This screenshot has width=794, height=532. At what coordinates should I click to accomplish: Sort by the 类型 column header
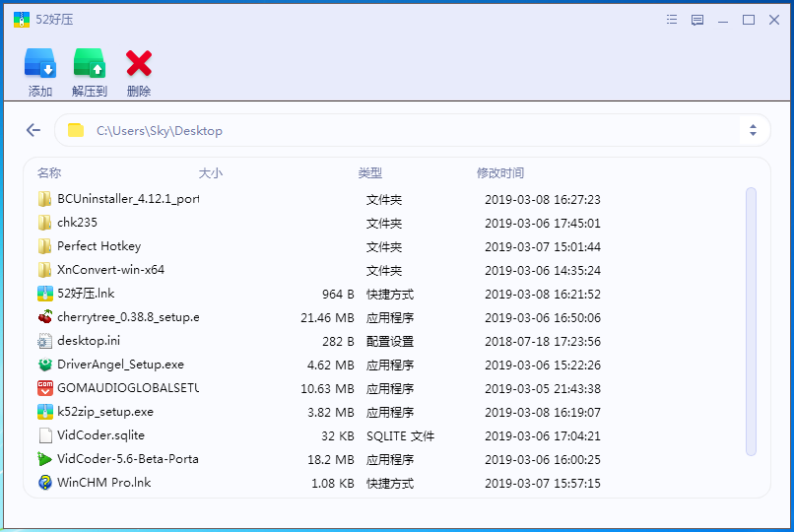[370, 173]
